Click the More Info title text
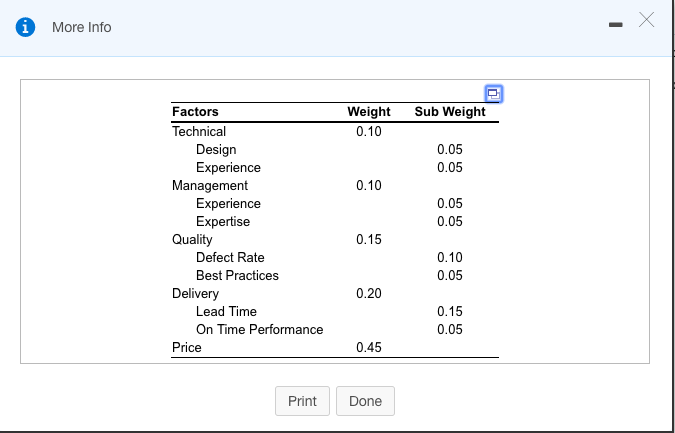This screenshot has width=675, height=433. pos(82,27)
